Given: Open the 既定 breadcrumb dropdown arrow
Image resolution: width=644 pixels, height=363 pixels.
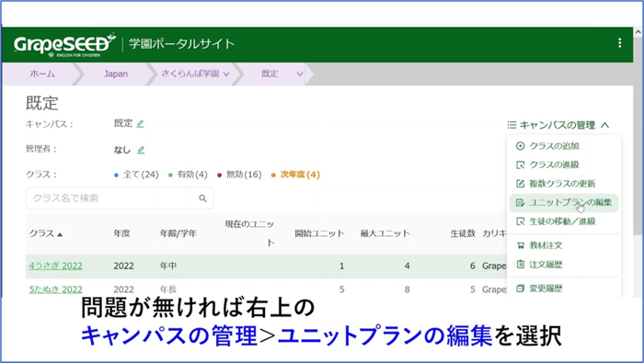Looking at the screenshot, I should tap(300, 74).
